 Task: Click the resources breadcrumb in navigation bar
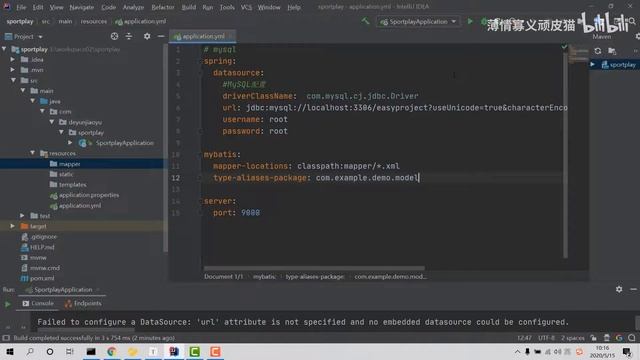(93, 21)
